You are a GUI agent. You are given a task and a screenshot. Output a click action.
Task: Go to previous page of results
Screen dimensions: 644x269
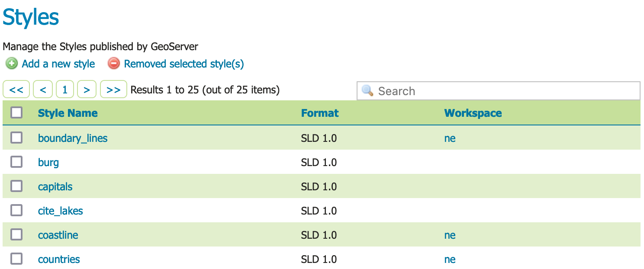[43, 90]
